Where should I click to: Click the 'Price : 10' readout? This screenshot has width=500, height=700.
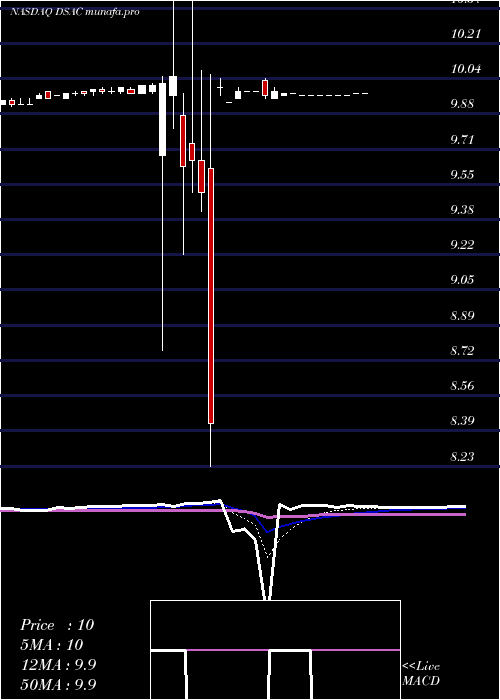click(57, 625)
